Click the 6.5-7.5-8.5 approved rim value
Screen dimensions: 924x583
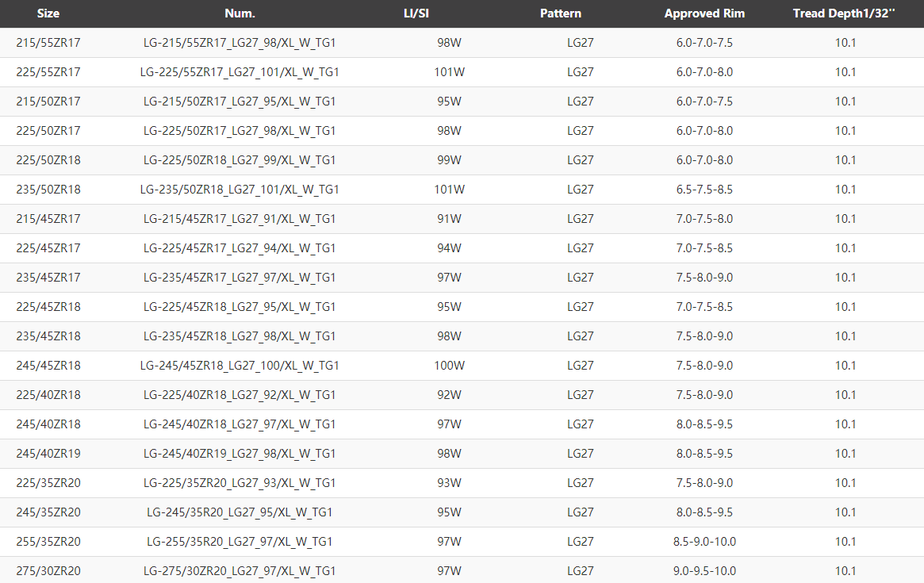(x=704, y=190)
